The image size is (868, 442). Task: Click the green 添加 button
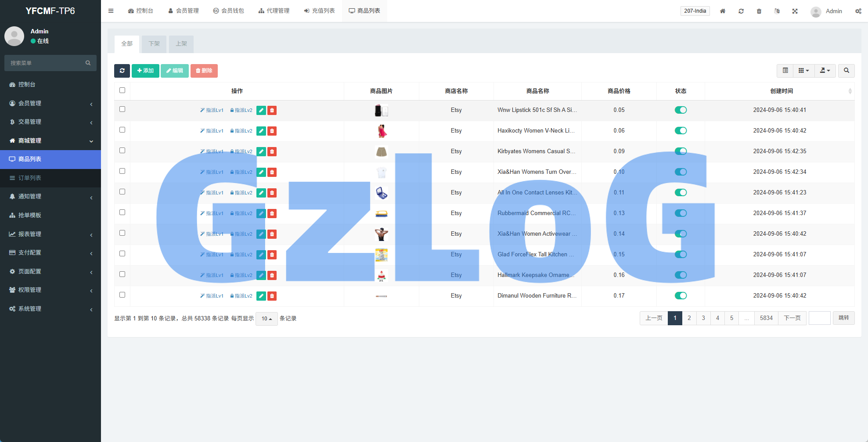coord(145,71)
